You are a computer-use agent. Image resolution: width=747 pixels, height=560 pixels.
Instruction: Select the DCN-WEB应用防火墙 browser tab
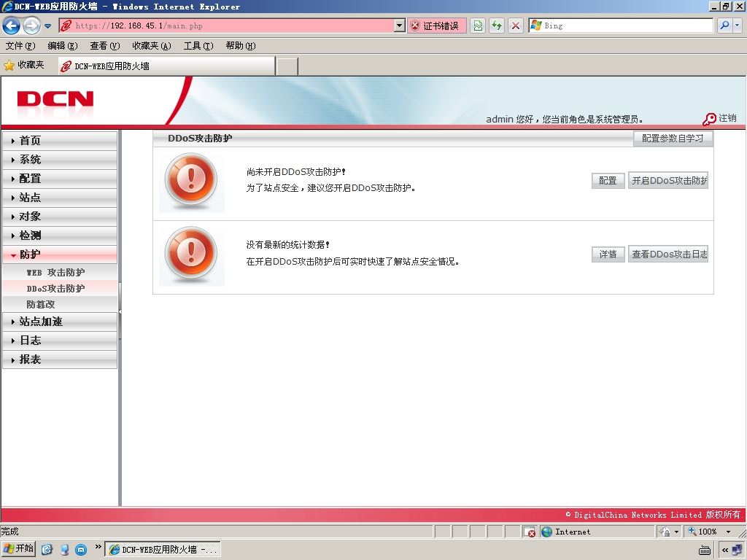pyautogui.click(x=166, y=66)
